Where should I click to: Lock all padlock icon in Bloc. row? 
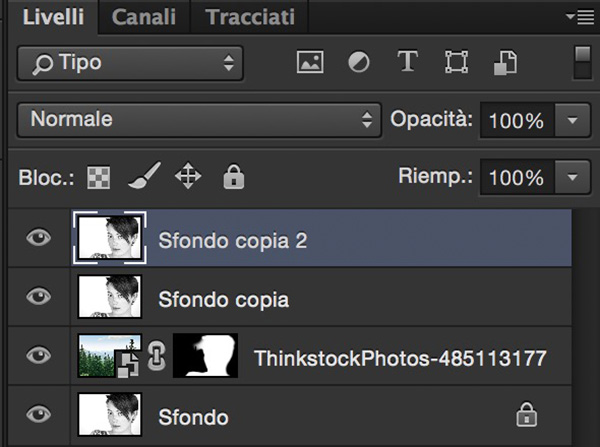234,177
